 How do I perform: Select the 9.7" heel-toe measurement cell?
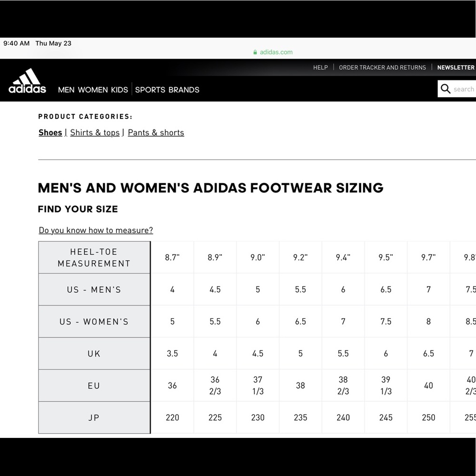tap(429, 258)
